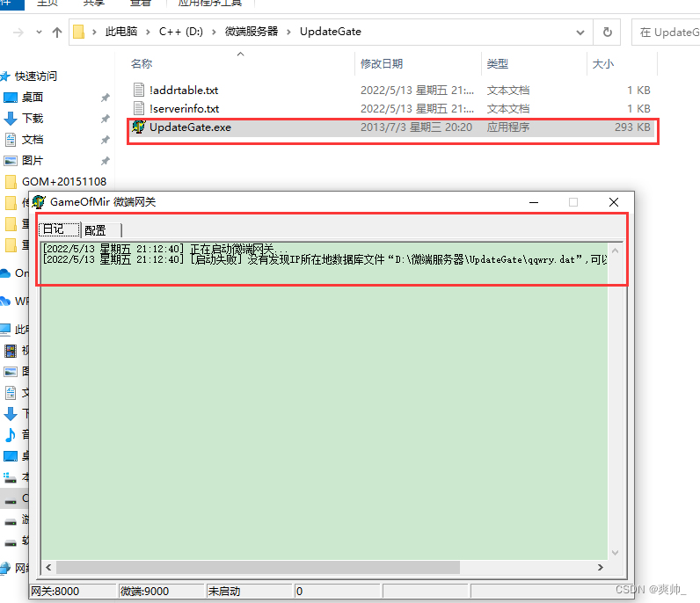The height and width of the screenshot is (603, 700).
Task: Click the UpdateGate.exe application icon
Action: coord(138,127)
